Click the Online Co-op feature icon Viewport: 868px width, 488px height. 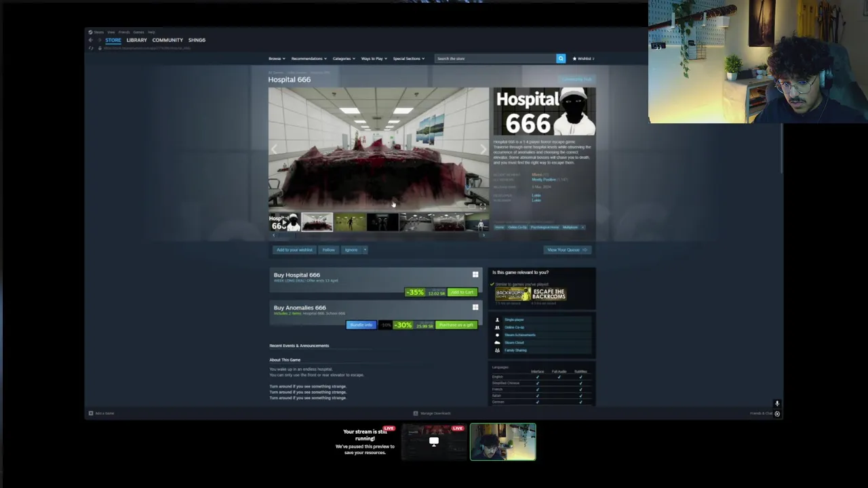[x=497, y=327]
